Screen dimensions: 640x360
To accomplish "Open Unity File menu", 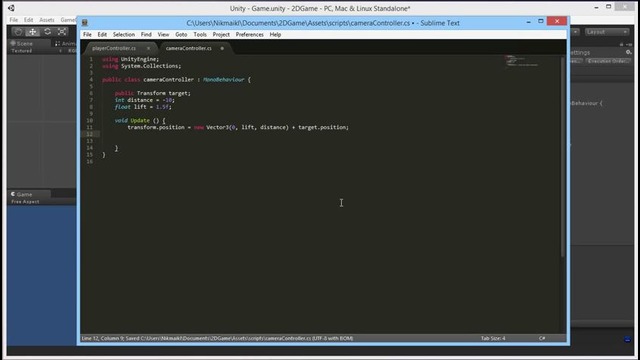I will click(13, 20).
